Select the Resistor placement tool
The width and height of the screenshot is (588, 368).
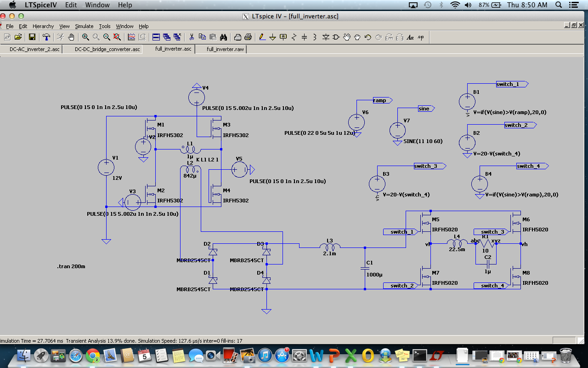(294, 37)
